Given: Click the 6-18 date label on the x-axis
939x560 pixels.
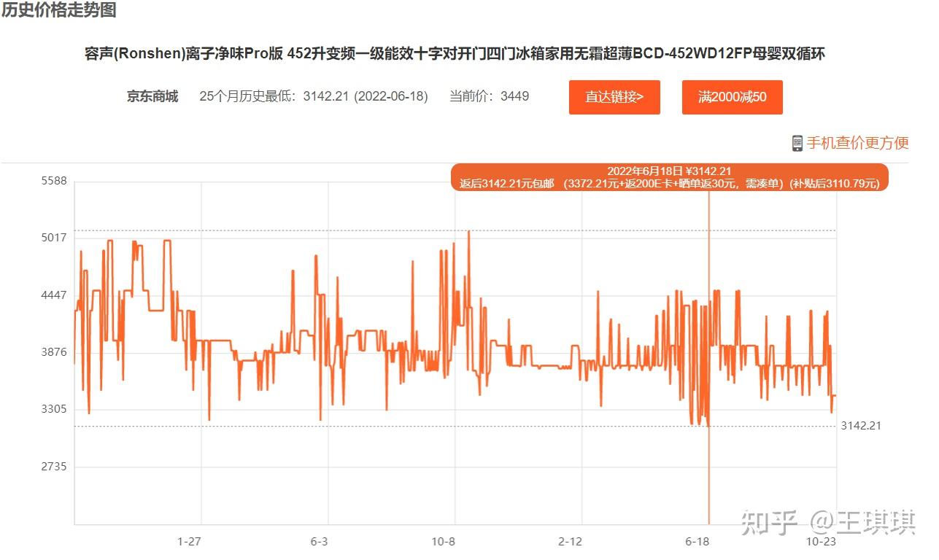Looking at the screenshot, I should [698, 542].
